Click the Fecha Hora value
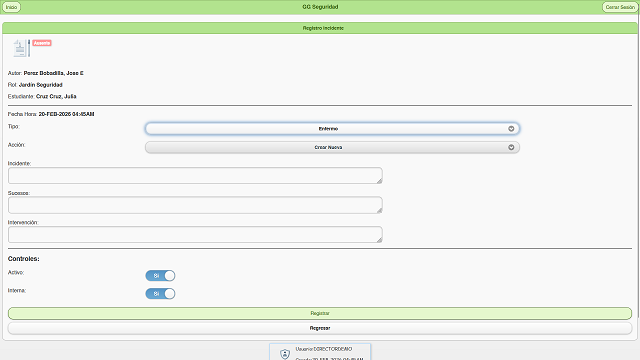Screen dimensions: 640x360 pyautogui.click(x=67, y=114)
